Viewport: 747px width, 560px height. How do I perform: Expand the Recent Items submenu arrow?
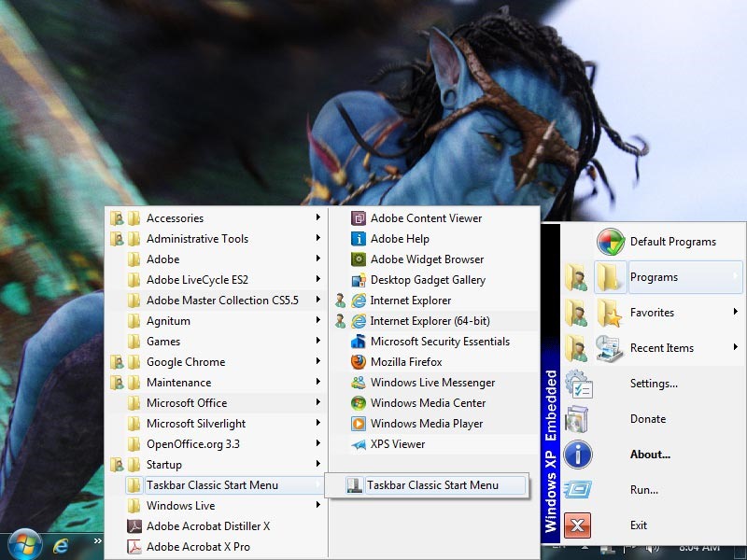click(x=736, y=347)
